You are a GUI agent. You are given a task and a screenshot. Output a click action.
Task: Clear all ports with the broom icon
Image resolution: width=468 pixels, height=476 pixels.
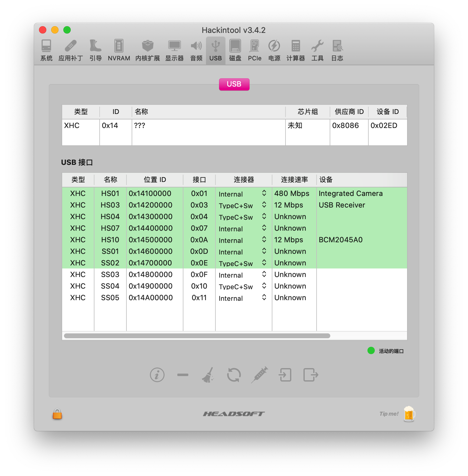click(208, 375)
